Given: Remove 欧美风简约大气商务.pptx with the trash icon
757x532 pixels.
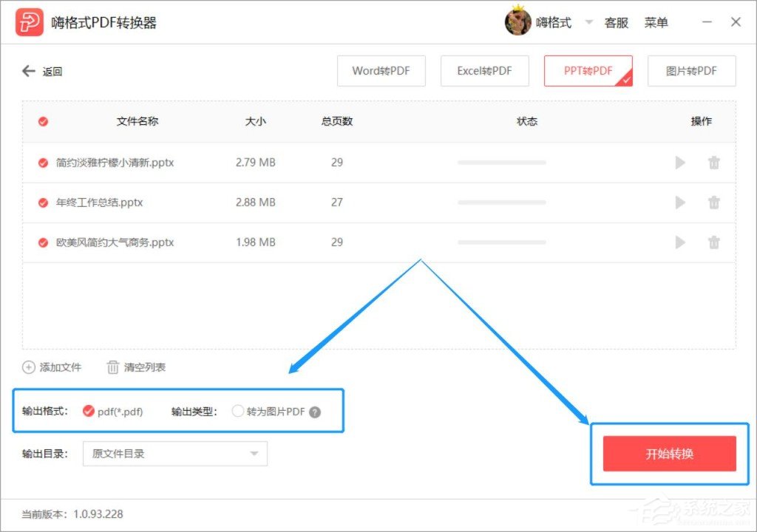Looking at the screenshot, I should pyautogui.click(x=714, y=242).
